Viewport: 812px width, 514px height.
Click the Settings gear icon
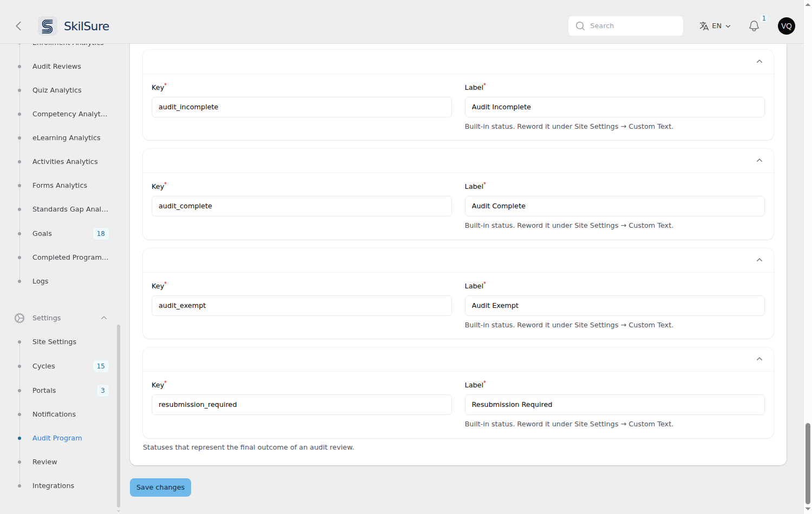pos(19,318)
